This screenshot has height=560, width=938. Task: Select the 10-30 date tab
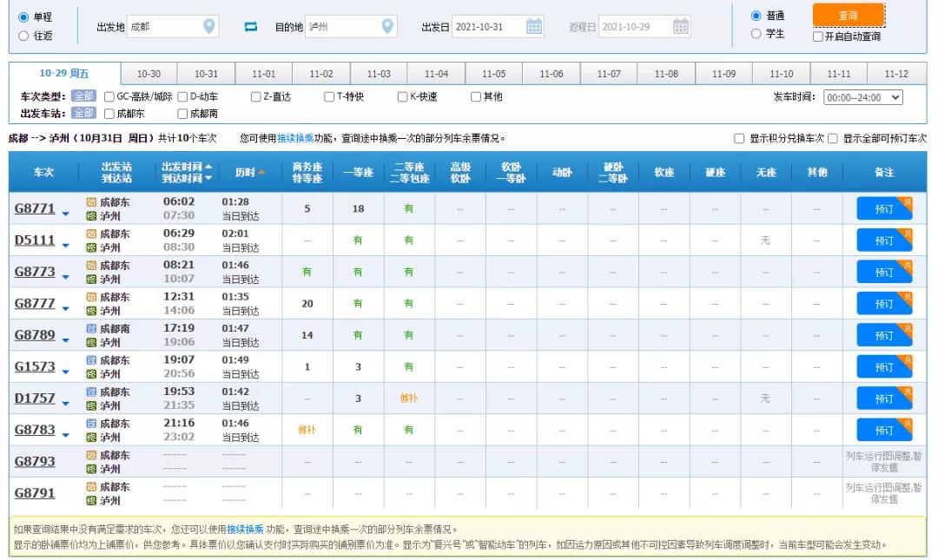click(x=148, y=73)
